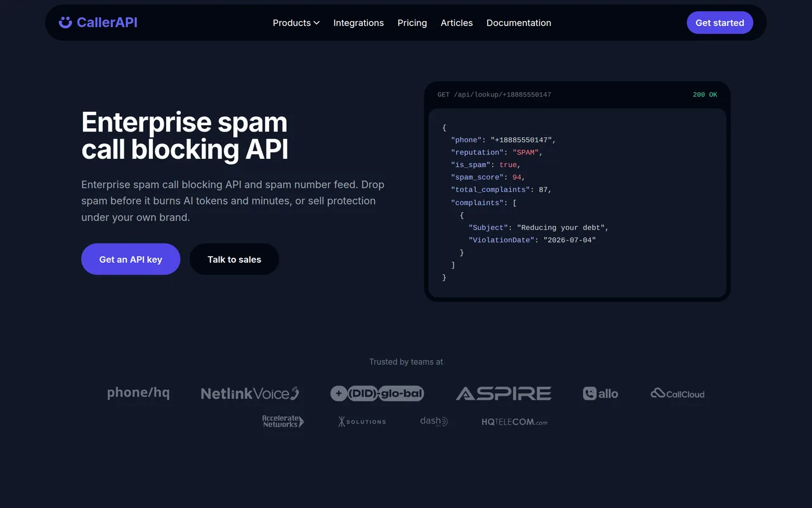Click the "Enterprise spam call blocking API" heading
This screenshot has width=812, height=508.
[x=185, y=136]
